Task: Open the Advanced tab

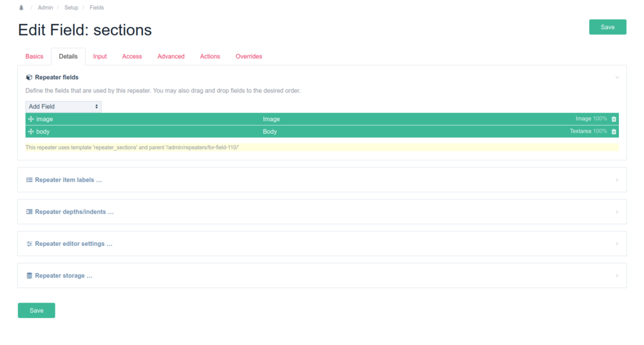Action: (171, 57)
